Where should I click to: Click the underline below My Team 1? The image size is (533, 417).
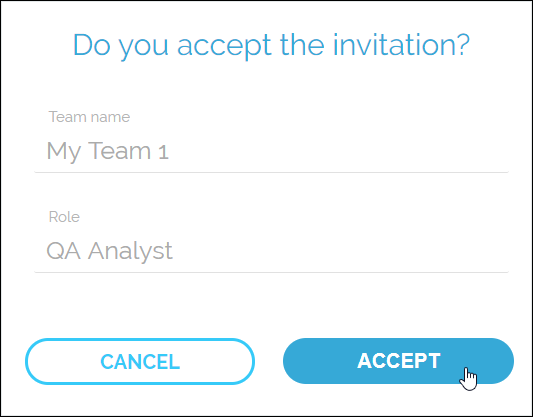[x=271, y=172]
